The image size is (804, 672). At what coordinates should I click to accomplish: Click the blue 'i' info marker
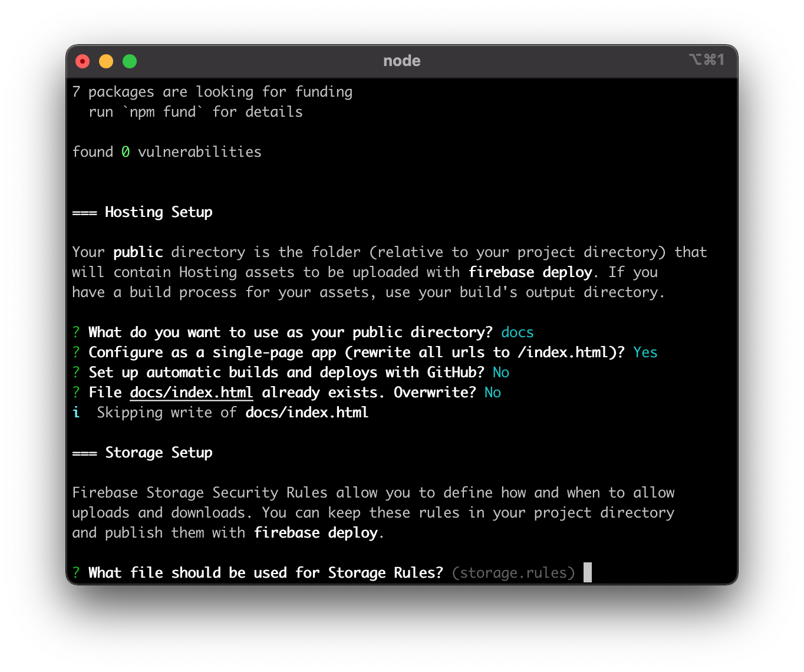pyautogui.click(x=76, y=413)
